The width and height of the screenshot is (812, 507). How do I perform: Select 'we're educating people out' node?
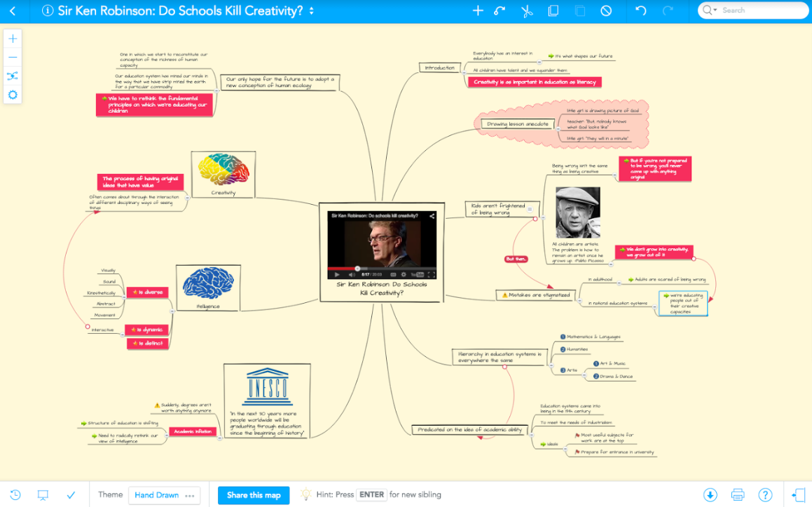(683, 303)
